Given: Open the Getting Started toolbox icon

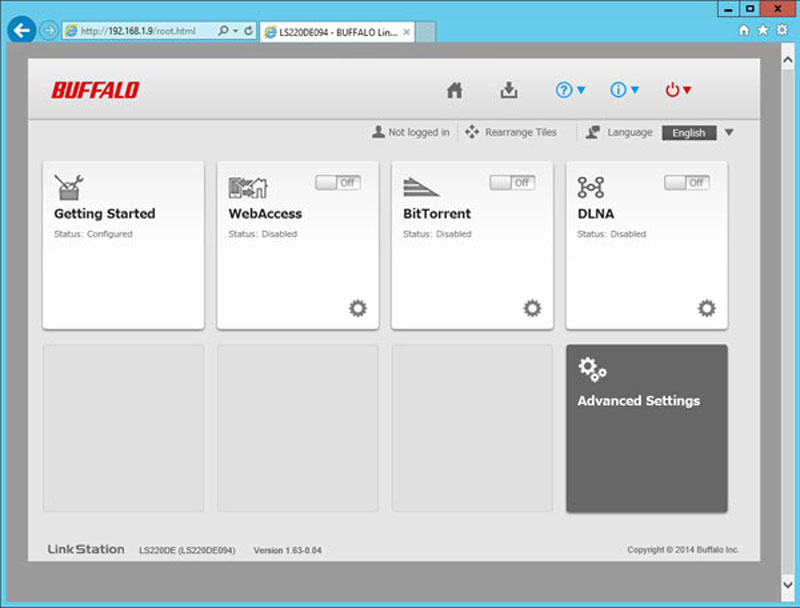Looking at the screenshot, I should point(69,187).
